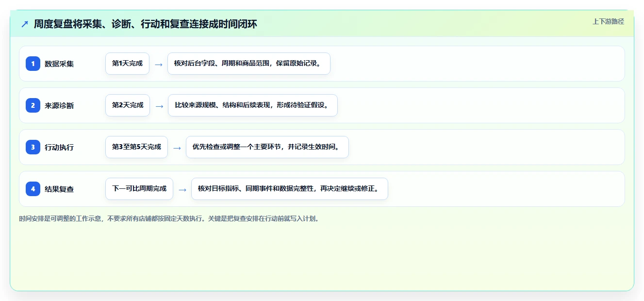This screenshot has width=644, height=301.
Task: Click the step 4 number badge
Action: pyautogui.click(x=33, y=189)
